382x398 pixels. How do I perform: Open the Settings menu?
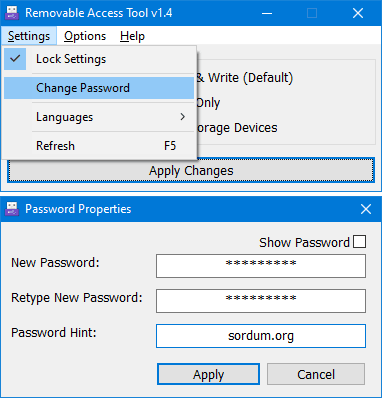click(29, 36)
